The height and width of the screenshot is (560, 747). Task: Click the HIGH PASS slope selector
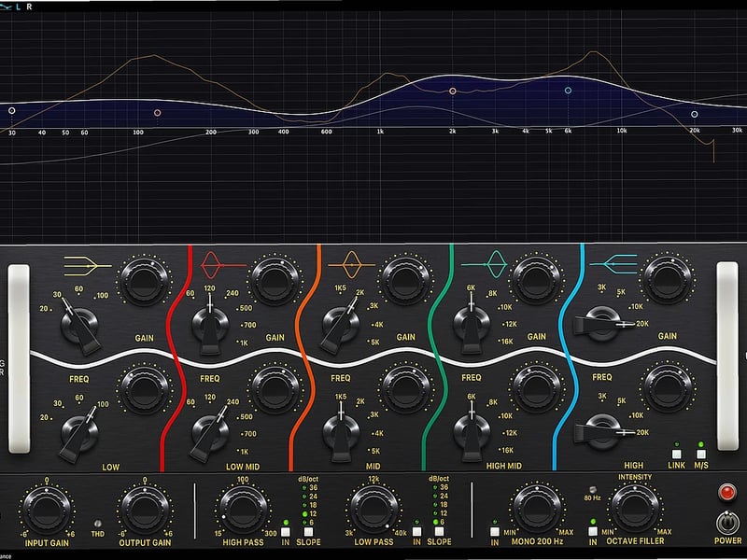[309, 532]
